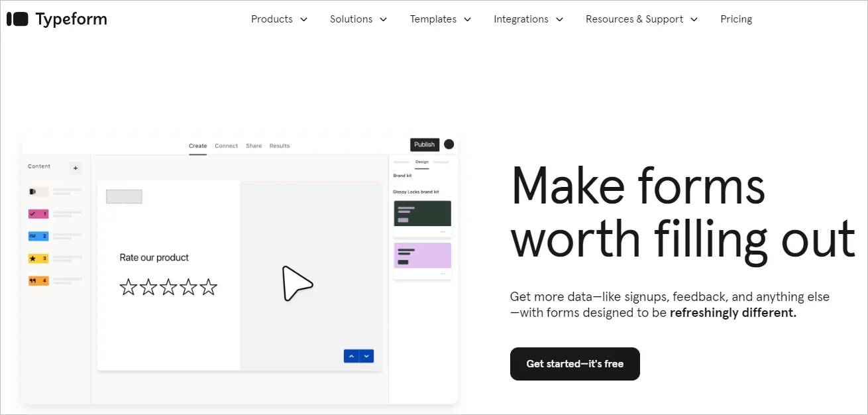Click the second rating star

coord(148,287)
